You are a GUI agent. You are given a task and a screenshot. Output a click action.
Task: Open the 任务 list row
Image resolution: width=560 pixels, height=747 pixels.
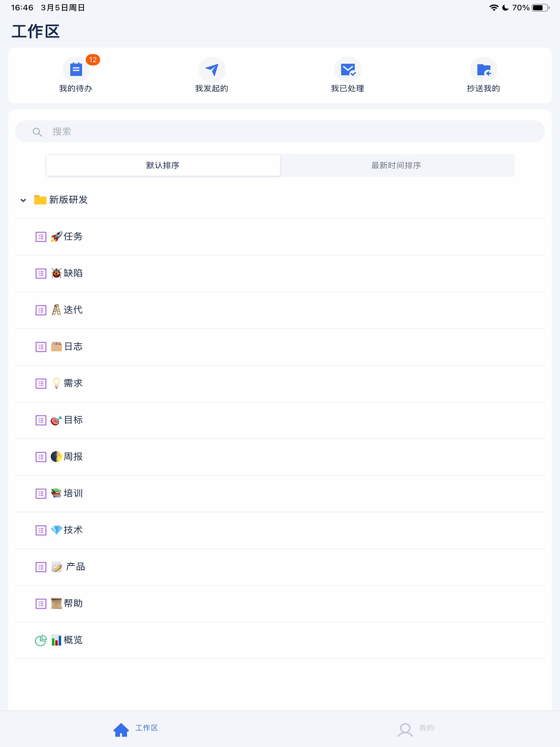pos(280,237)
